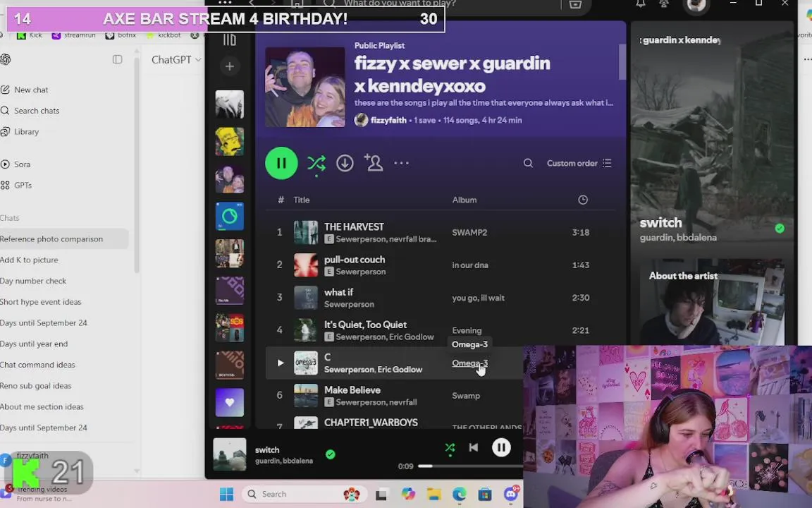Click Windows taskbar Search box
812x508 pixels.
(304, 494)
